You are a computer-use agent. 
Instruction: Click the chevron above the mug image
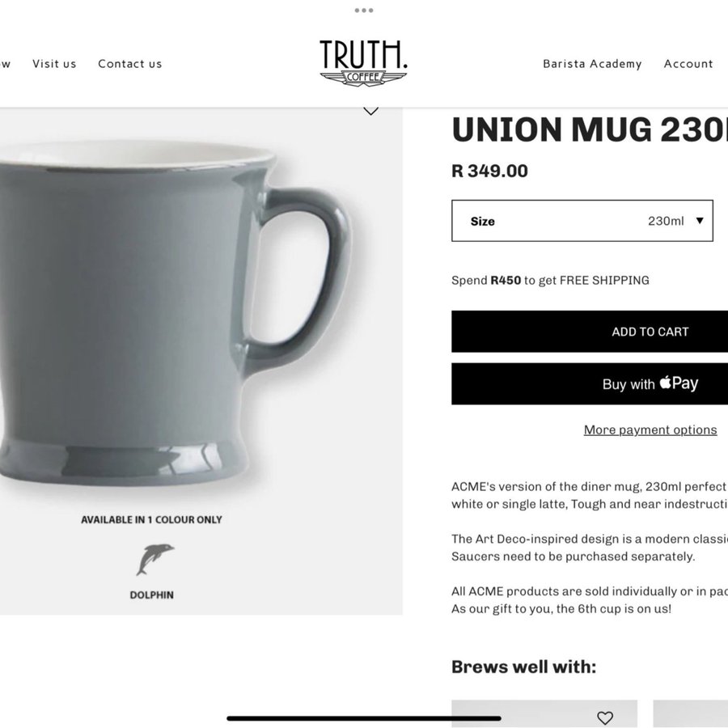coord(370,111)
